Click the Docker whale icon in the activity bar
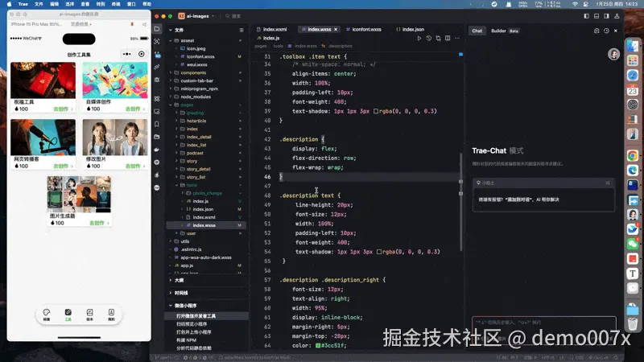644x362 pixels. pyautogui.click(x=157, y=150)
